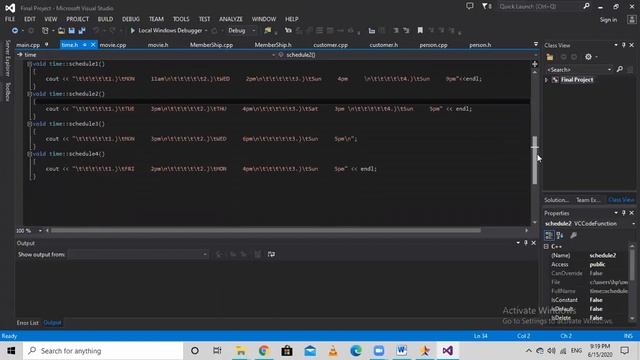Open the Toolbox side tab

pos(7,91)
